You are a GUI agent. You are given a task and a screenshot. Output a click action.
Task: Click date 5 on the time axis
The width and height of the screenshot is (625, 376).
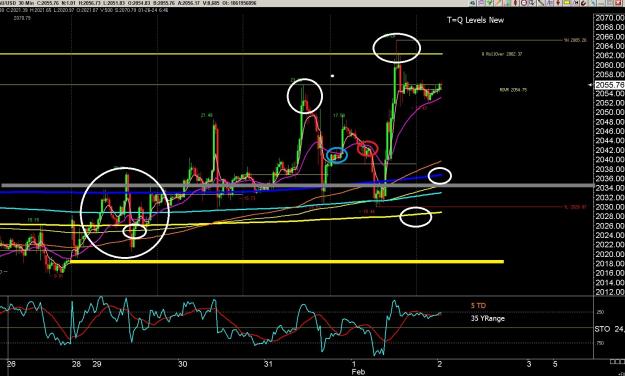[x=555, y=364]
